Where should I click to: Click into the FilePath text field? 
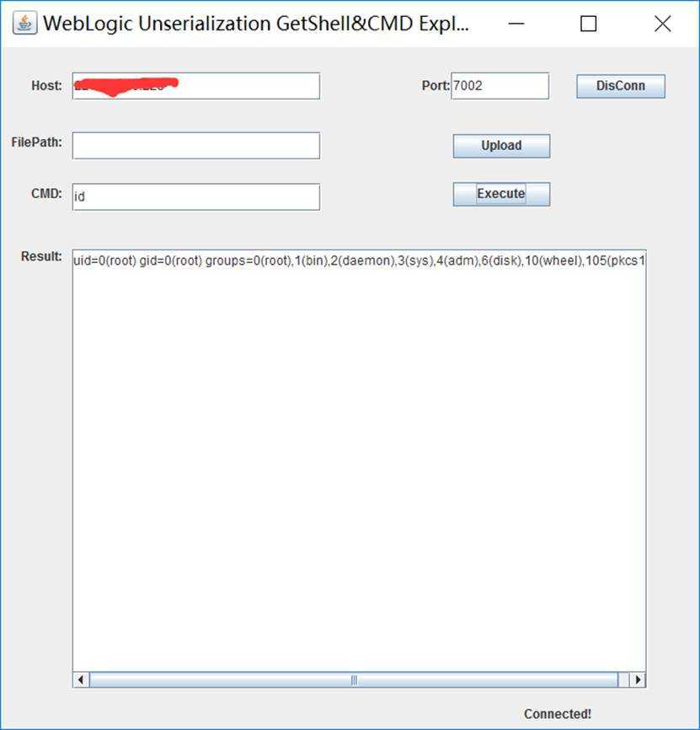pos(195,146)
